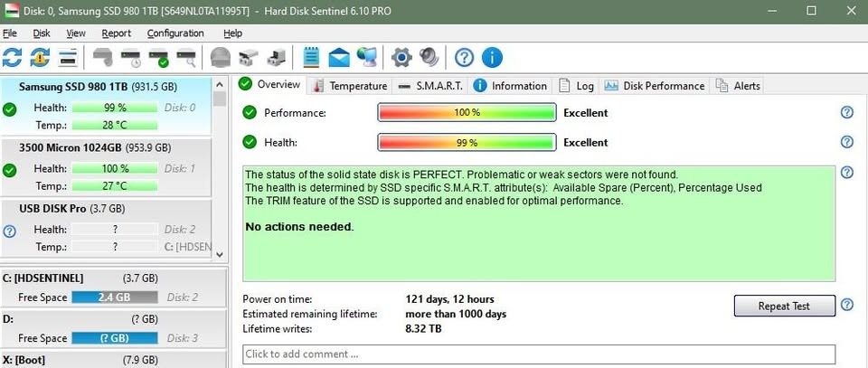Viewport: 868px width, 368px height.
Task: Open the Configuration menu
Action: click(x=175, y=33)
